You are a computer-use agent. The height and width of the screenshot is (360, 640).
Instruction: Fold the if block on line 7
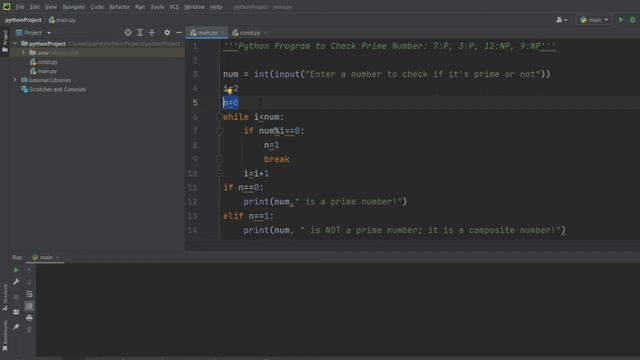point(219,131)
